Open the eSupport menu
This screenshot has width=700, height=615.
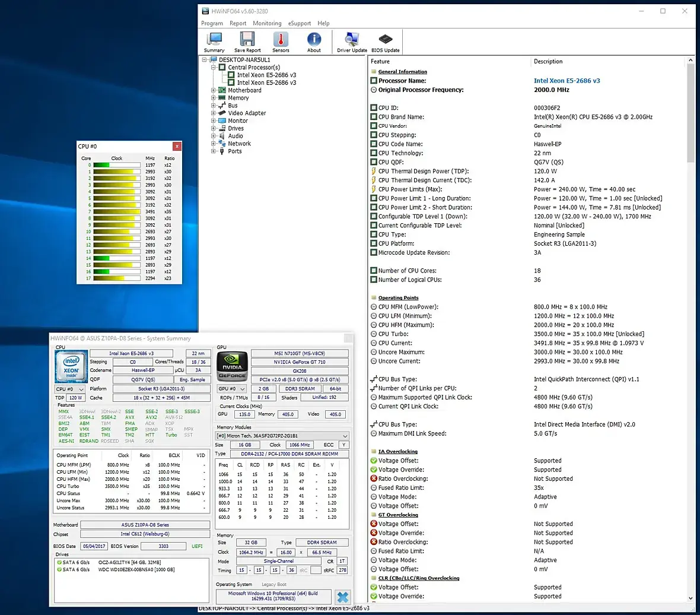point(300,23)
